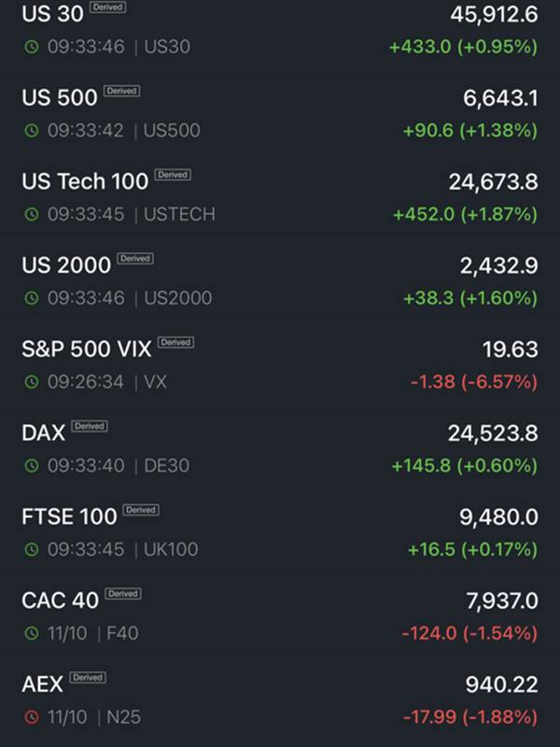Tap the Derived badge next to FTSE 100
This screenshot has height=747, width=560.
tap(141, 510)
